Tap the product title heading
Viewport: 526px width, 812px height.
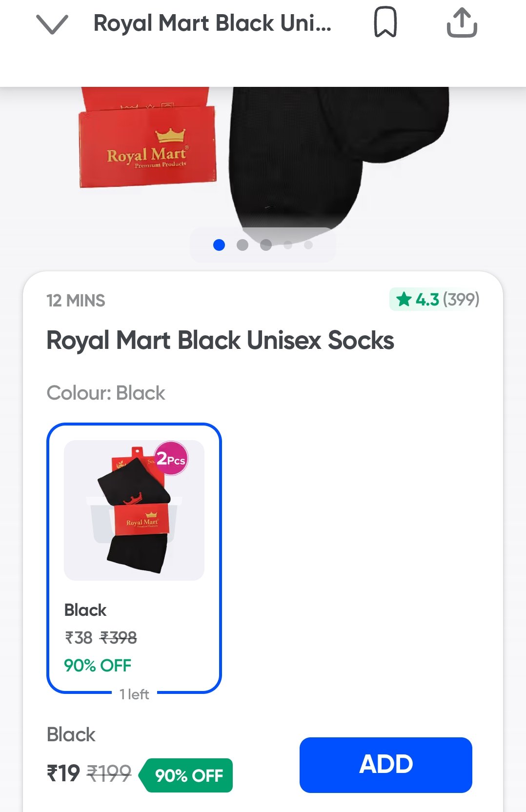tap(220, 340)
